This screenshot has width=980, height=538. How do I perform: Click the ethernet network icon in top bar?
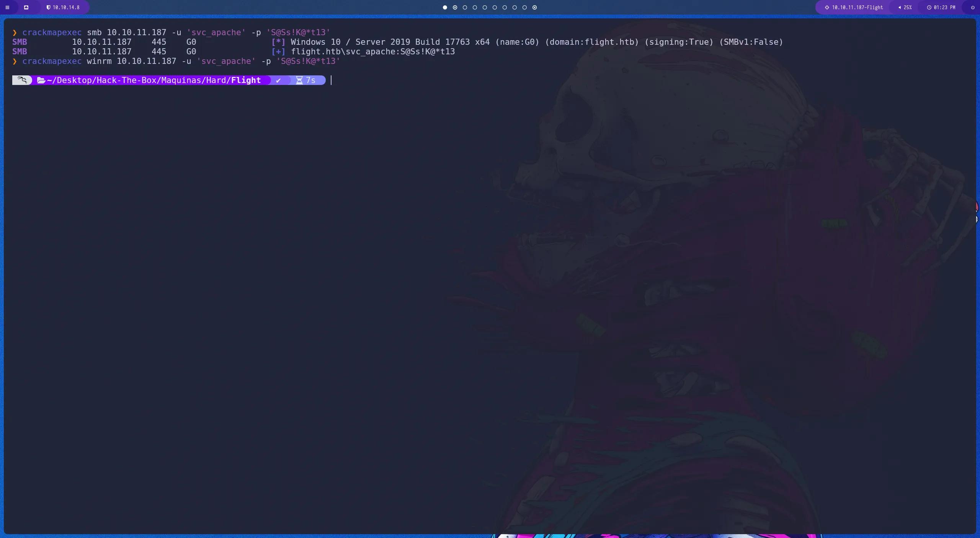click(x=26, y=7)
